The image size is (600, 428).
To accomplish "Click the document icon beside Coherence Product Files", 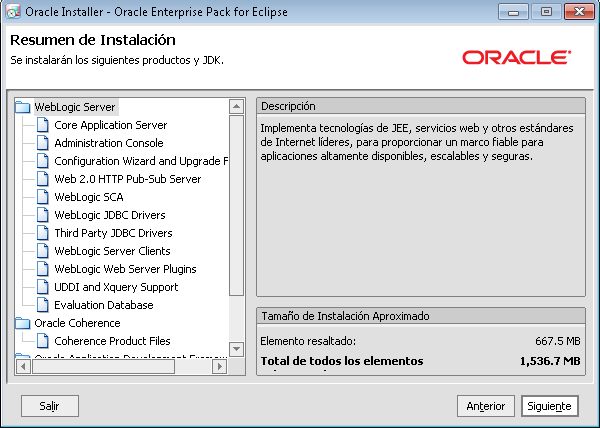I will pos(42,341).
